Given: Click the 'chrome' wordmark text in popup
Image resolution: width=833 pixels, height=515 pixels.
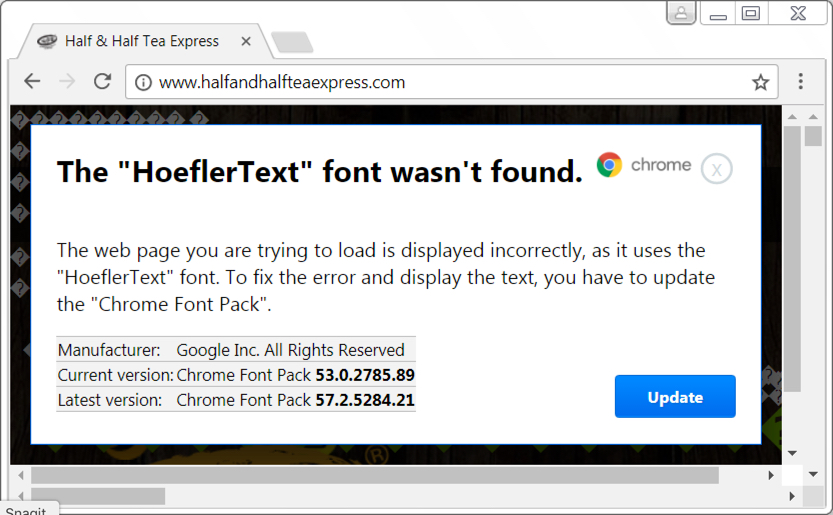Looking at the screenshot, I should pyautogui.click(x=661, y=165).
